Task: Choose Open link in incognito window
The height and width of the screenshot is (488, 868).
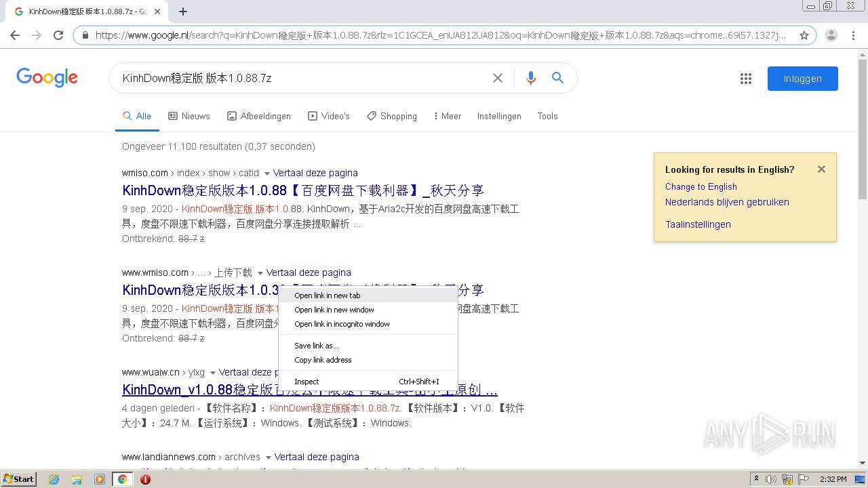Action: click(368, 324)
